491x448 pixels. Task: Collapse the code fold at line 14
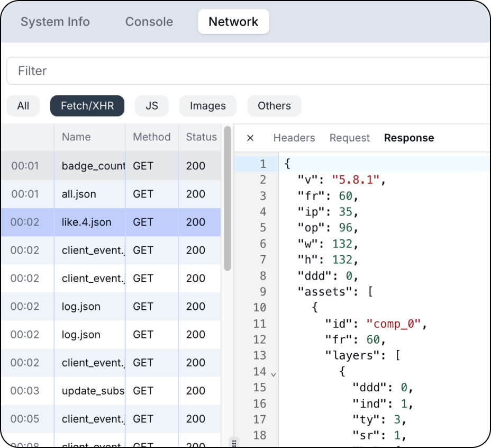click(x=274, y=374)
